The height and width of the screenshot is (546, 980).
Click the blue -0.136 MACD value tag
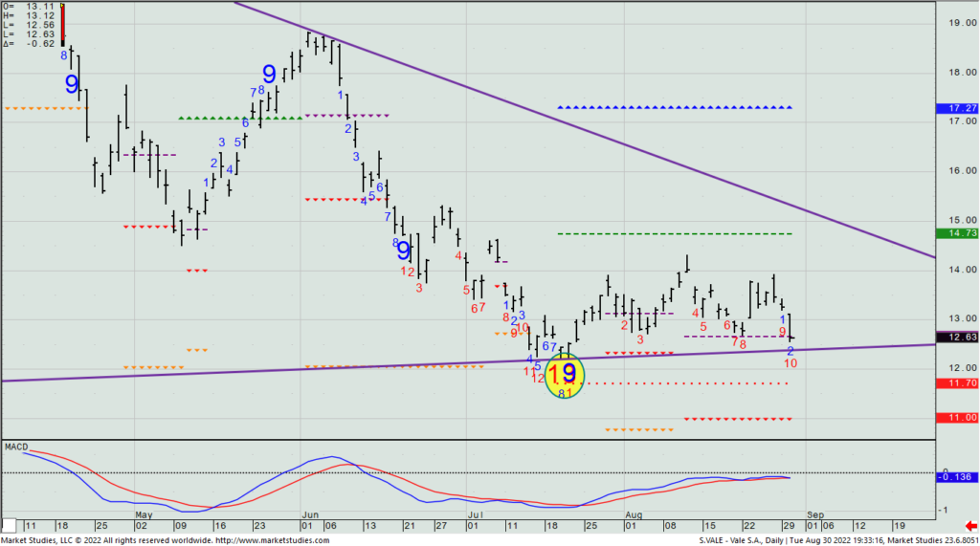click(957, 477)
